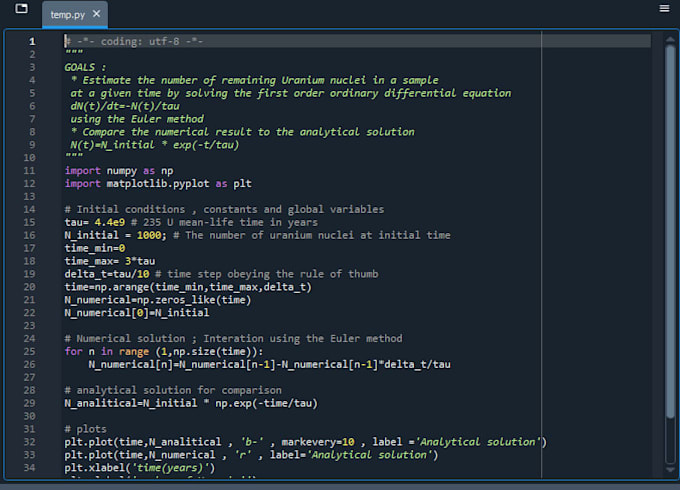Click 'N_numerical[0]=N_initial' line
Image resolution: width=680 pixels, height=490 pixels.
tap(137, 313)
